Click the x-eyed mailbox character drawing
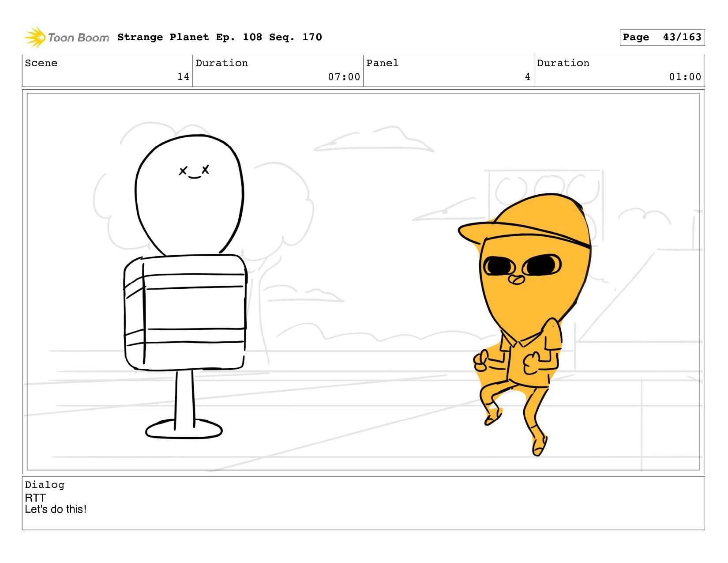Screen dimensions: 728x563 [x=184, y=286]
